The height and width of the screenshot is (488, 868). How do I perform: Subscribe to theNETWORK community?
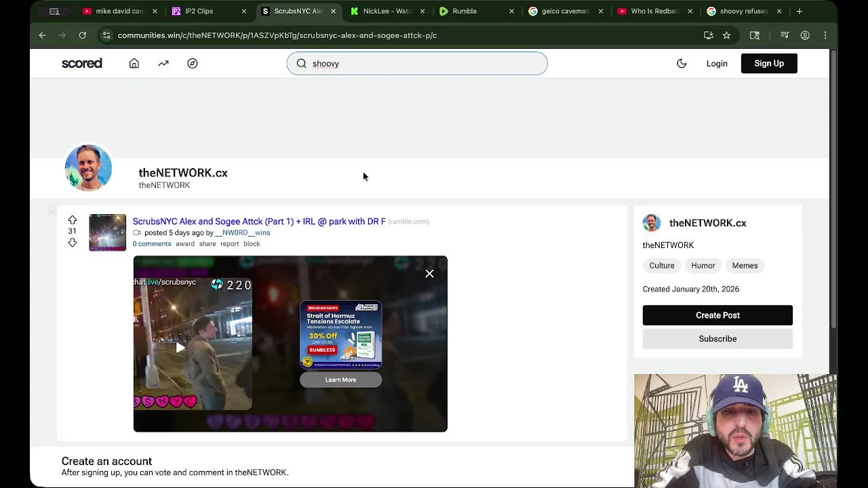(x=717, y=339)
